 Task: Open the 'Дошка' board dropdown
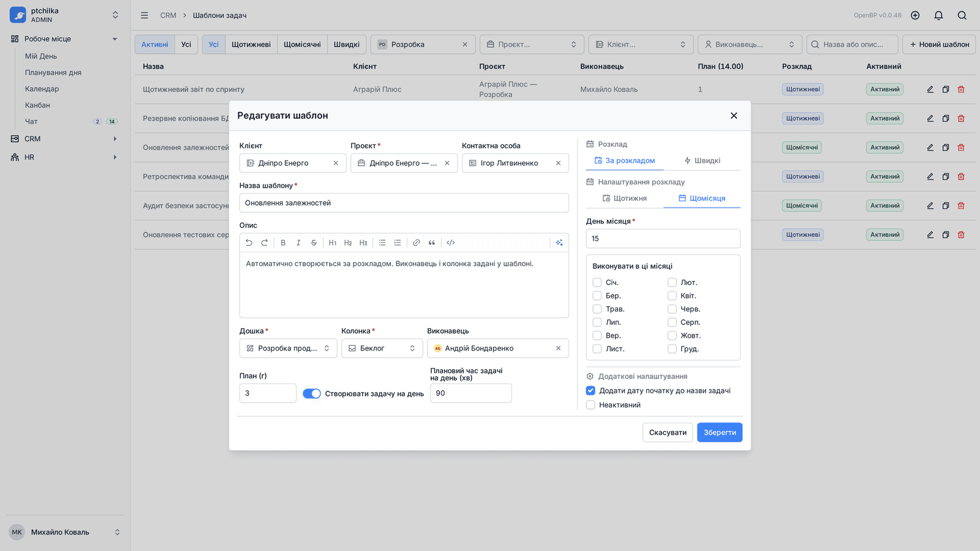point(288,348)
